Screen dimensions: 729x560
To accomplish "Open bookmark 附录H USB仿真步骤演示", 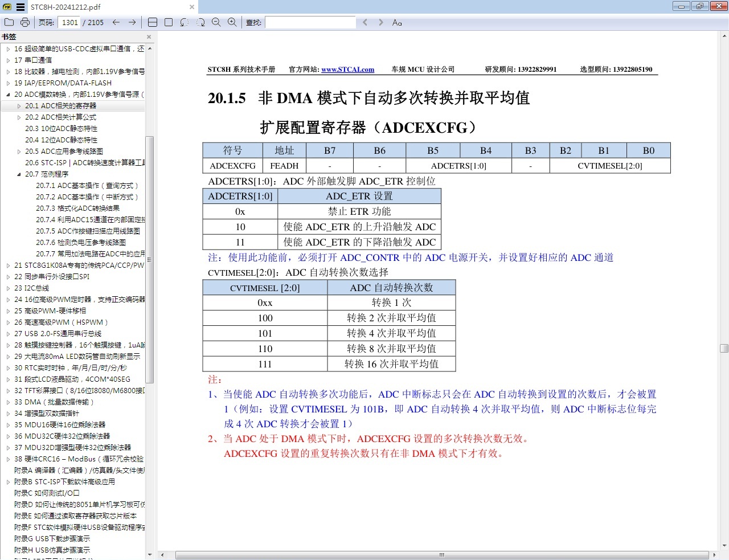I will click(52, 550).
